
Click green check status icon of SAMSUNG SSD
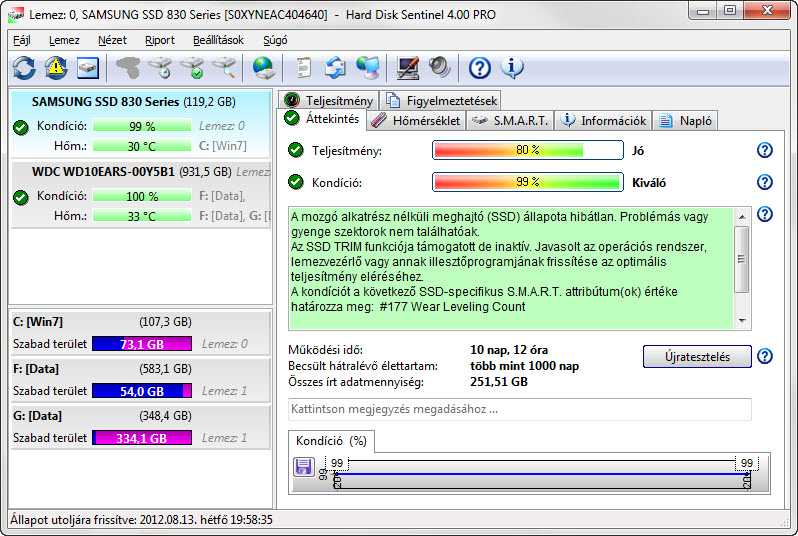tap(21, 127)
